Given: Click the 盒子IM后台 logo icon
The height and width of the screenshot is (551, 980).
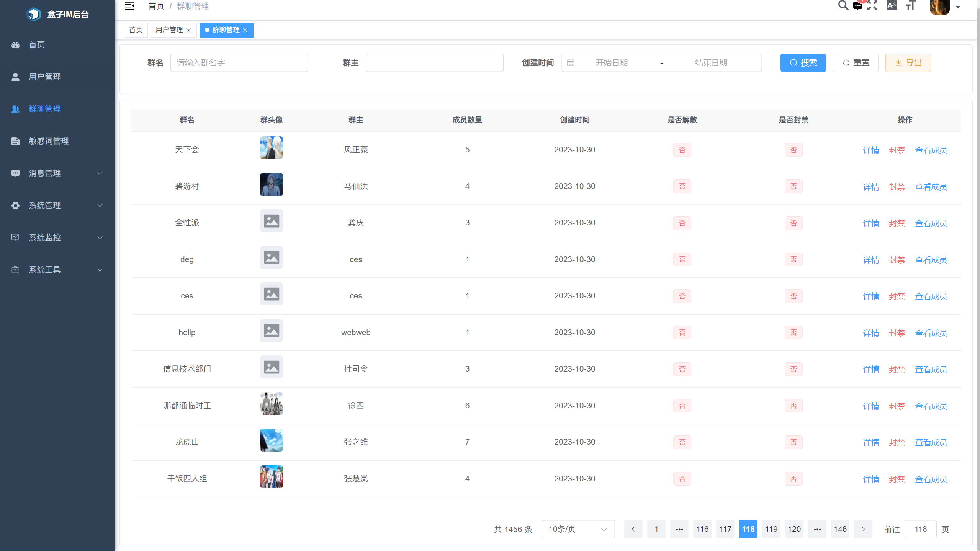Looking at the screenshot, I should click(x=34, y=14).
